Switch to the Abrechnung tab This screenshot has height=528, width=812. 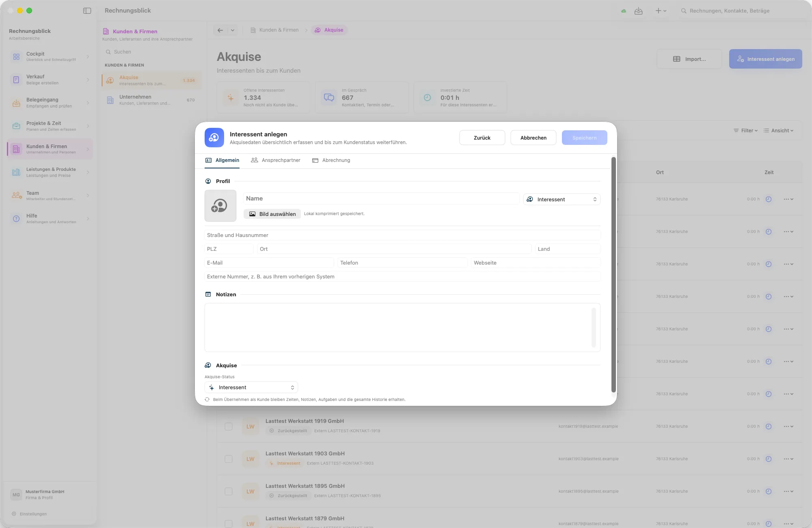(x=331, y=160)
